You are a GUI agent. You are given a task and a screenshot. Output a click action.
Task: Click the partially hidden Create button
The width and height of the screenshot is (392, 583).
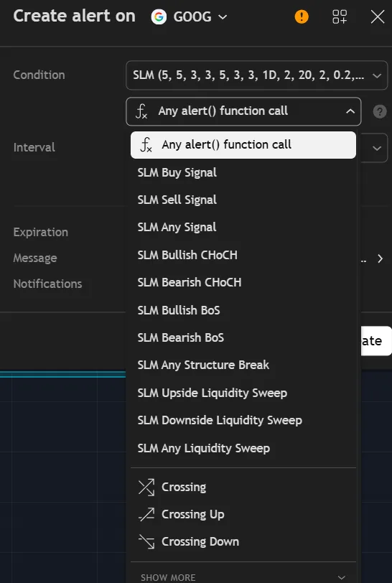(376, 341)
